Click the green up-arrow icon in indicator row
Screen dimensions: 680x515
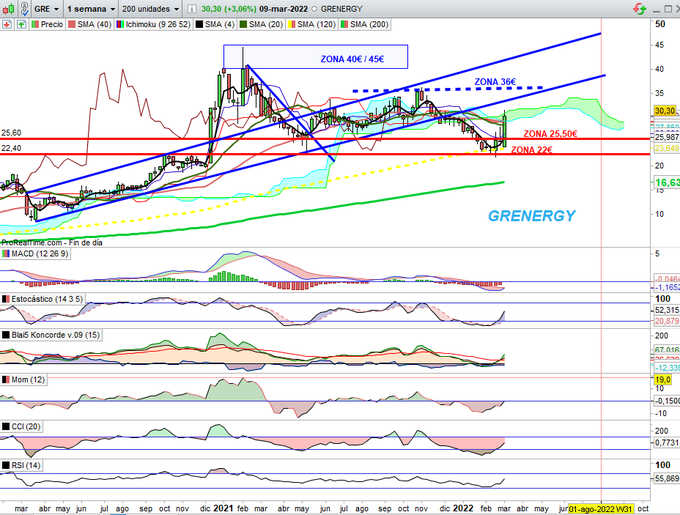coord(20,25)
